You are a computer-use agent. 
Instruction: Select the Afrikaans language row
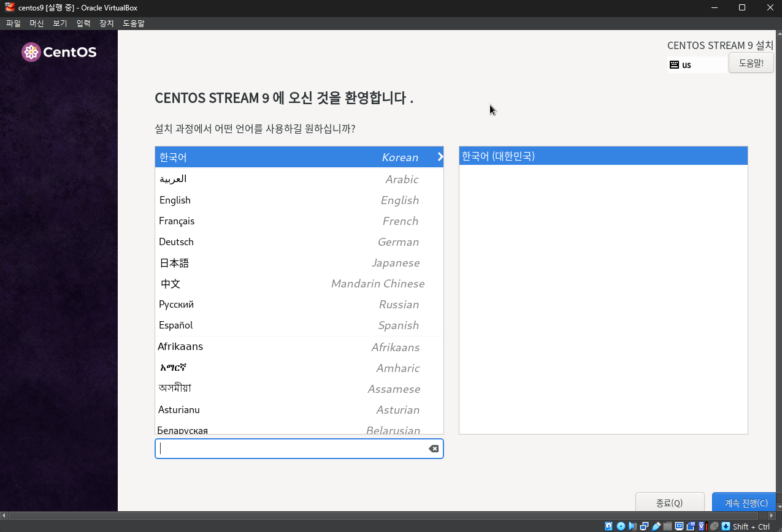299,347
